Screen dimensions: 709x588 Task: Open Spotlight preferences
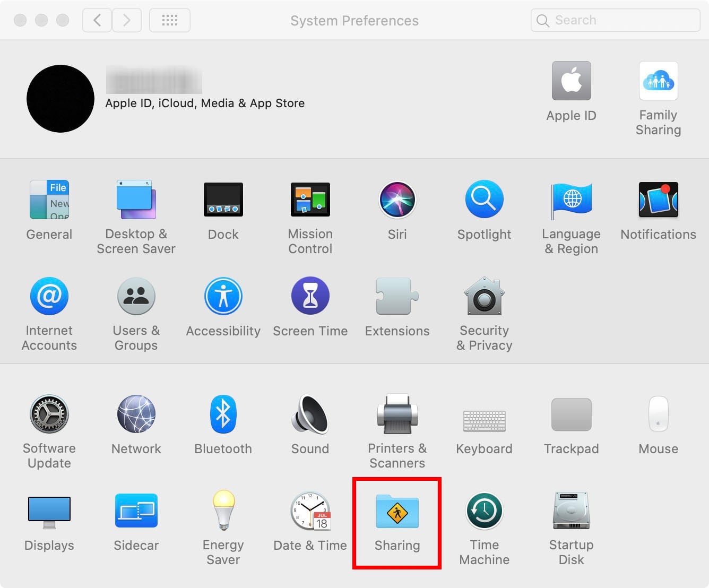(x=483, y=200)
